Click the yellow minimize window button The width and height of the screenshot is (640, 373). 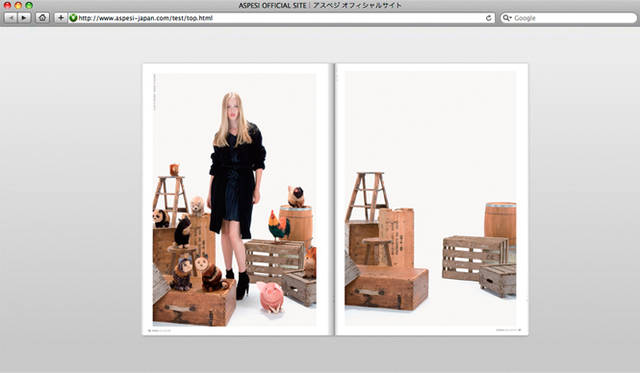18,5
